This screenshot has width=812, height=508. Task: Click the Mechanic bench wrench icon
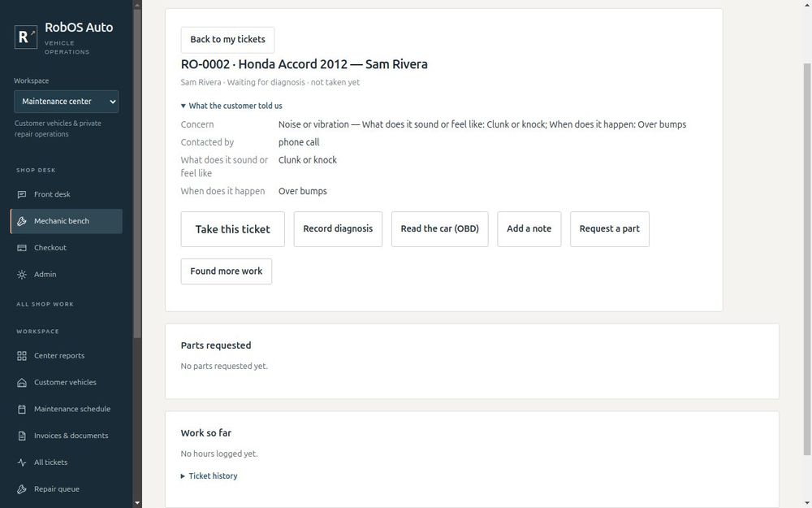(22, 221)
